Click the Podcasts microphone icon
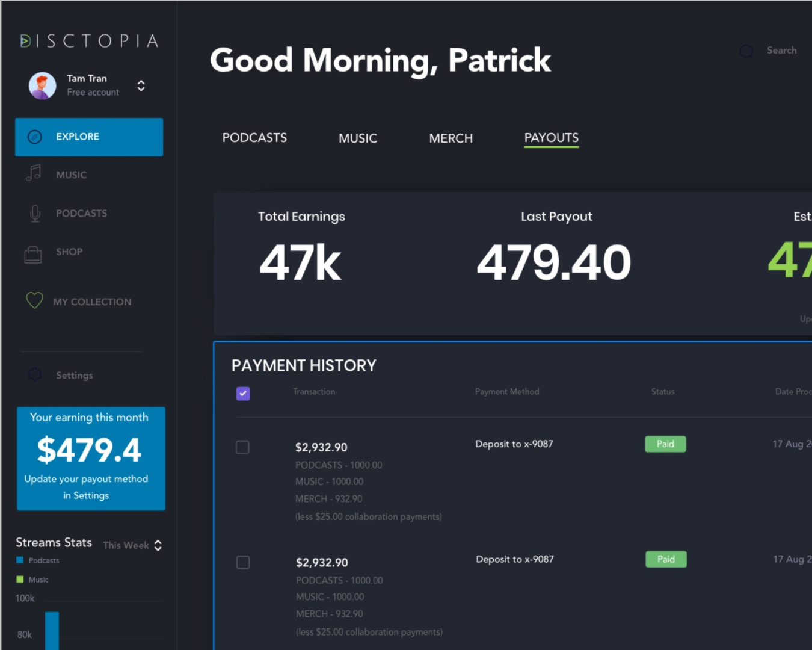 [35, 213]
